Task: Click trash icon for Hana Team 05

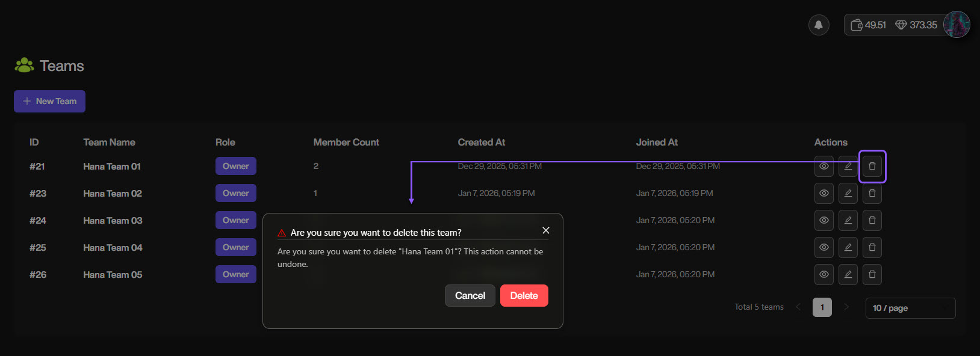Action: pos(872,274)
